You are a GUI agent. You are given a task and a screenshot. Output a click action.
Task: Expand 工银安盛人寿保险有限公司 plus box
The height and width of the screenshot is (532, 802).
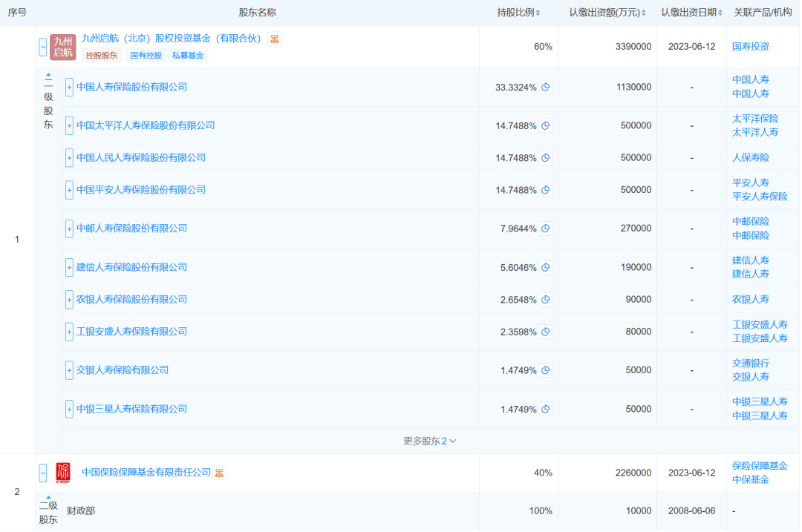[69, 332]
